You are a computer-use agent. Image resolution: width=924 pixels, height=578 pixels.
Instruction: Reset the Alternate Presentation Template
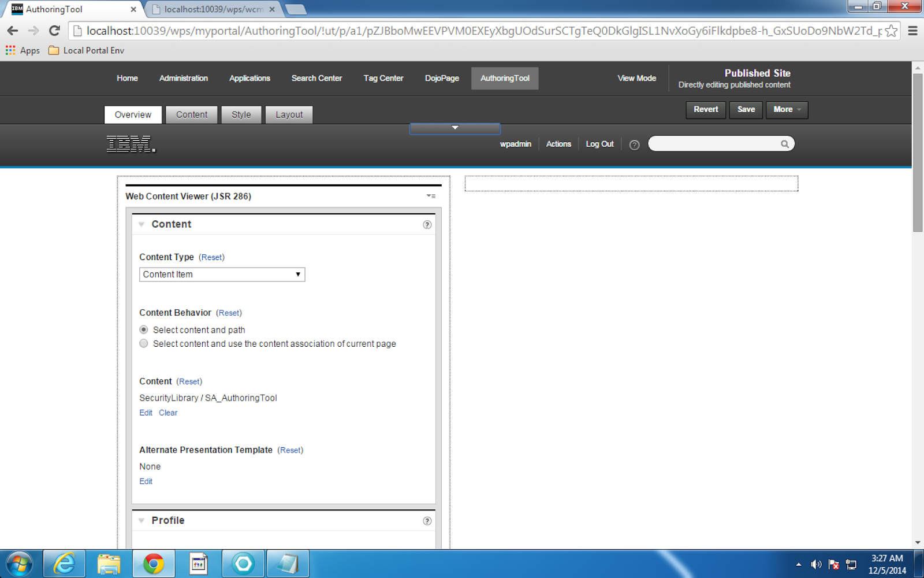tap(290, 450)
